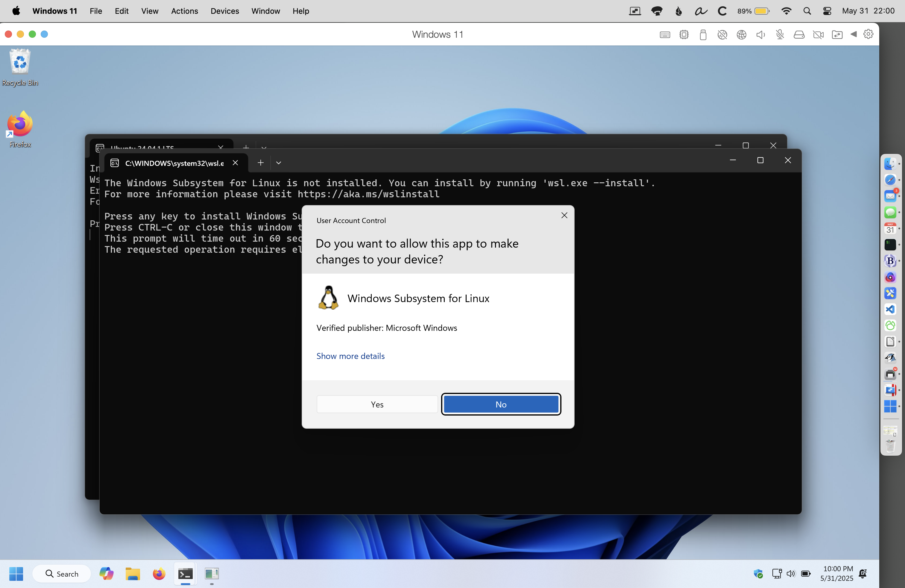Image resolution: width=905 pixels, height=588 pixels.
Task: Click Yes to allow WSL changes
Action: tap(377, 404)
